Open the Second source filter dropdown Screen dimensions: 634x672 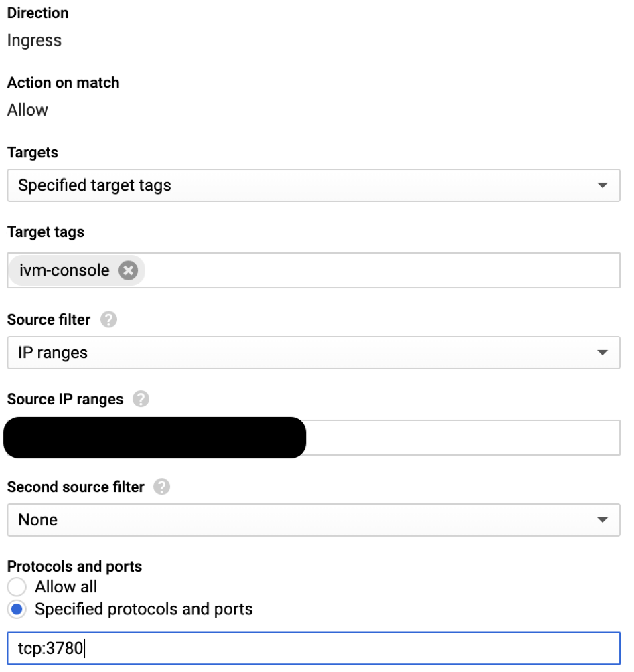(313, 520)
